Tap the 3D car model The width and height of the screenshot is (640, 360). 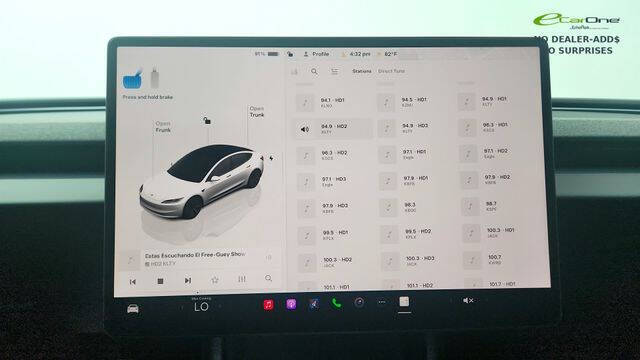201,181
